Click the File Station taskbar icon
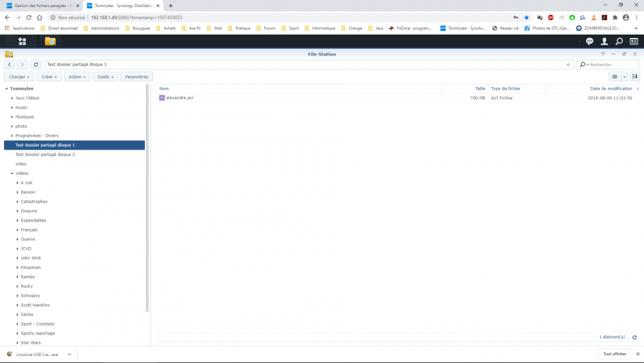The width and height of the screenshot is (644, 363). click(x=50, y=41)
